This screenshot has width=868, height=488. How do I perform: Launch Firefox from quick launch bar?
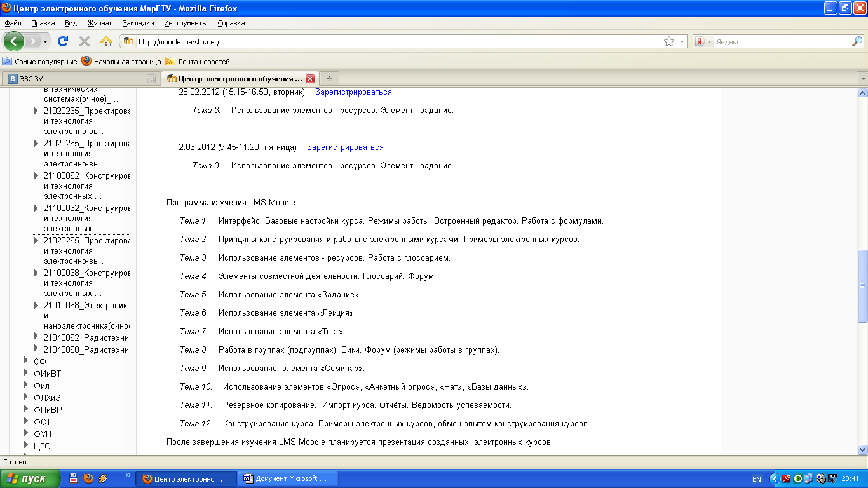point(88,478)
